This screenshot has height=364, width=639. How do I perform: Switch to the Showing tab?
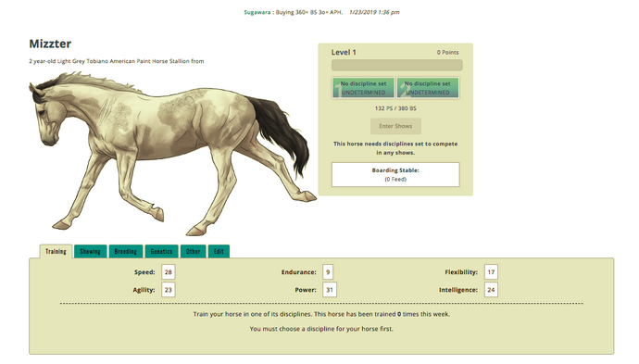90,251
